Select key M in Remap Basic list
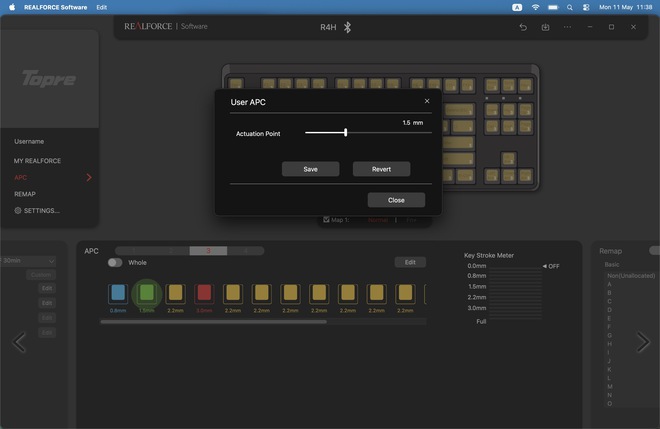The image size is (660, 429). (x=609, y=386)
